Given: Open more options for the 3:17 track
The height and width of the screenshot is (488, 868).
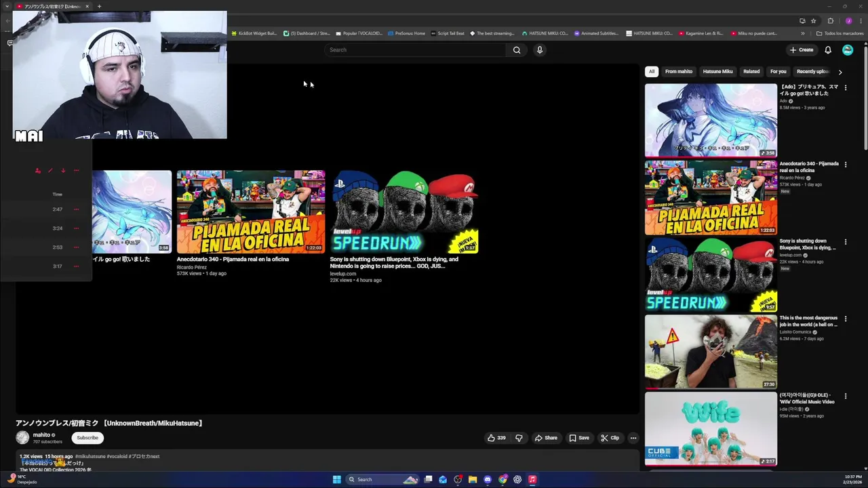Looking at the screenshot, I should (76, 266).
